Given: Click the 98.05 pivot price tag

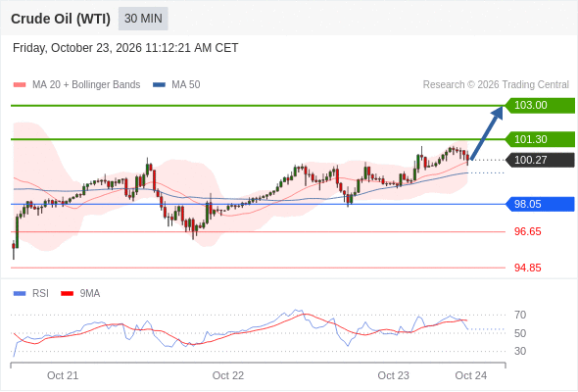Looking at the screenshot, I should 539,204.
